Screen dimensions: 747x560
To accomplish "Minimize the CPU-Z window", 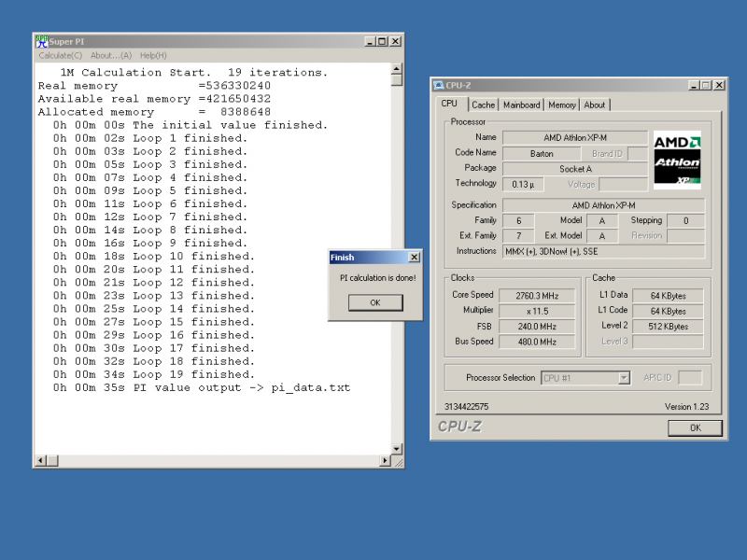I will tap(694, 85).
